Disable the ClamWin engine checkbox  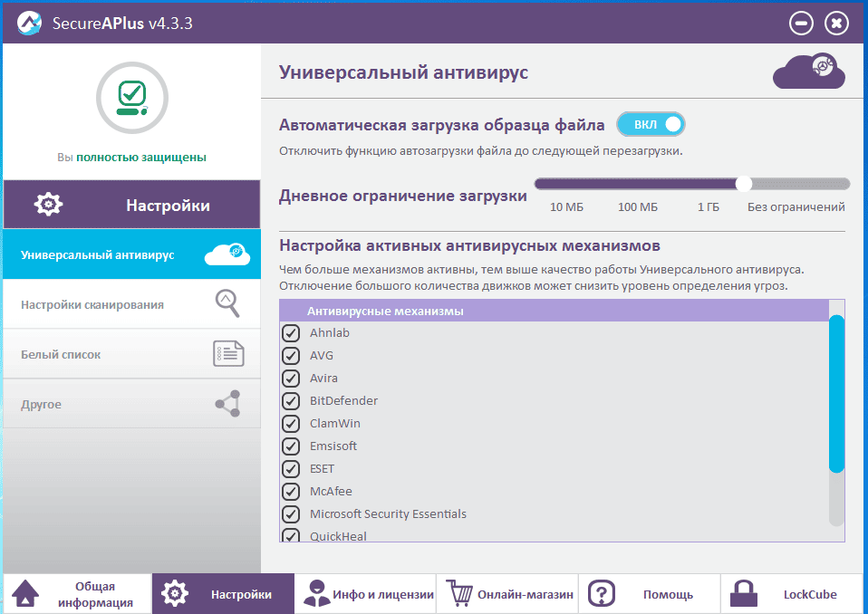click(x=291, y=424)
